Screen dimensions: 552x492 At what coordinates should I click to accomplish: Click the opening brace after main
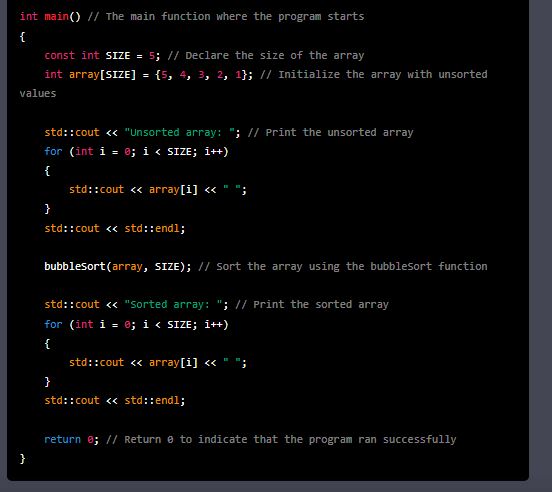tap(23, 37)
